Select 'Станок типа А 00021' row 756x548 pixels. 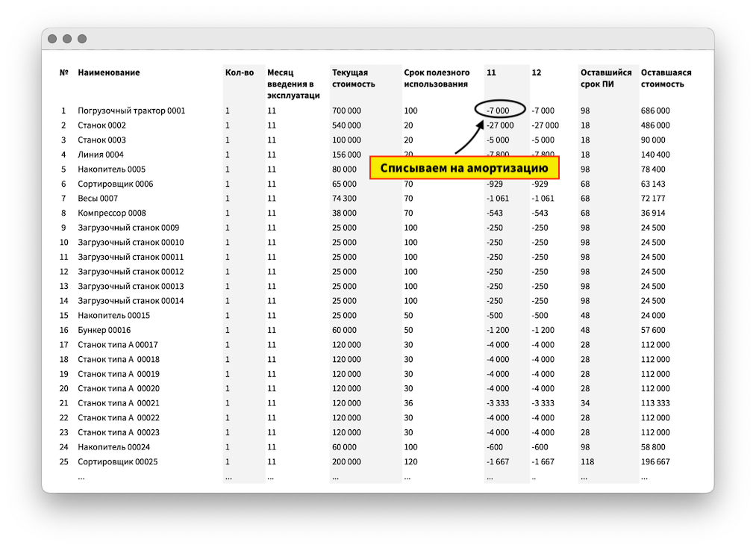[119, 403]
